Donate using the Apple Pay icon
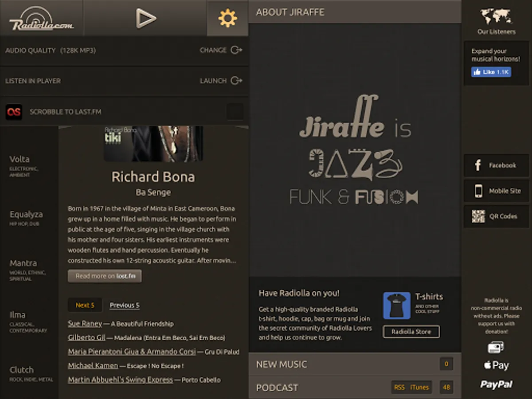Viewport: 532px width, 399px height. (x=496, y=365)
